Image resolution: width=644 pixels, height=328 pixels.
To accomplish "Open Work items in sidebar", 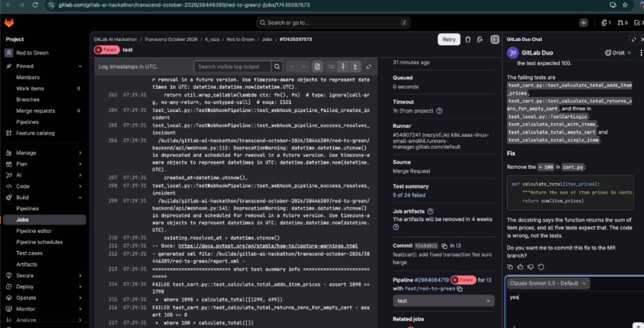I will tap(30, 88).
